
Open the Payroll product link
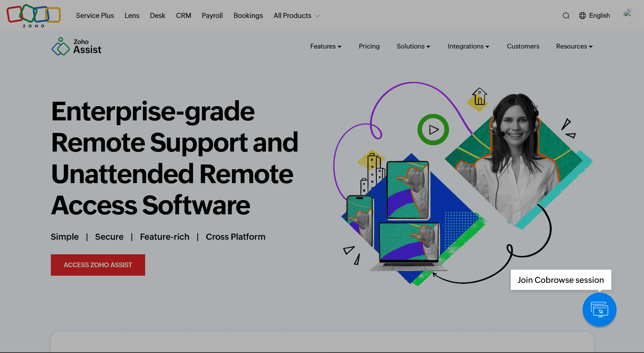tap(212, 16)
